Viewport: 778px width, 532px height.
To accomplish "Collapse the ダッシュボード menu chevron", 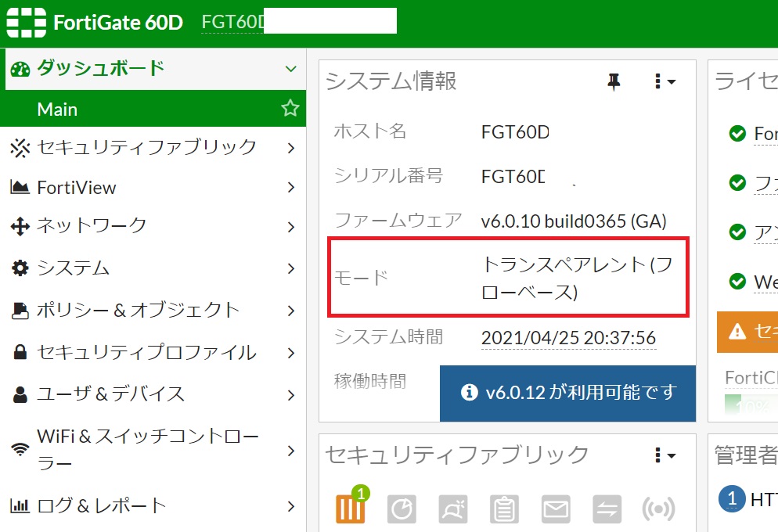I will (x=290, y=68).
